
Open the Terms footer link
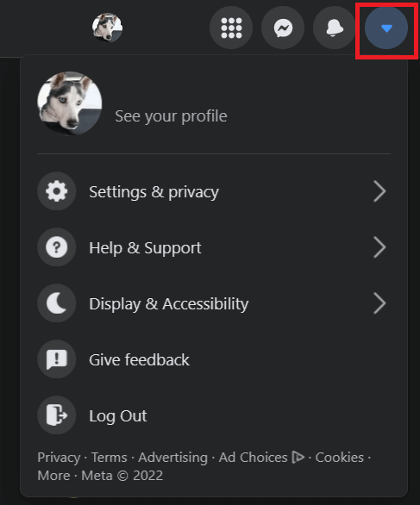click(x=110, y=458)
